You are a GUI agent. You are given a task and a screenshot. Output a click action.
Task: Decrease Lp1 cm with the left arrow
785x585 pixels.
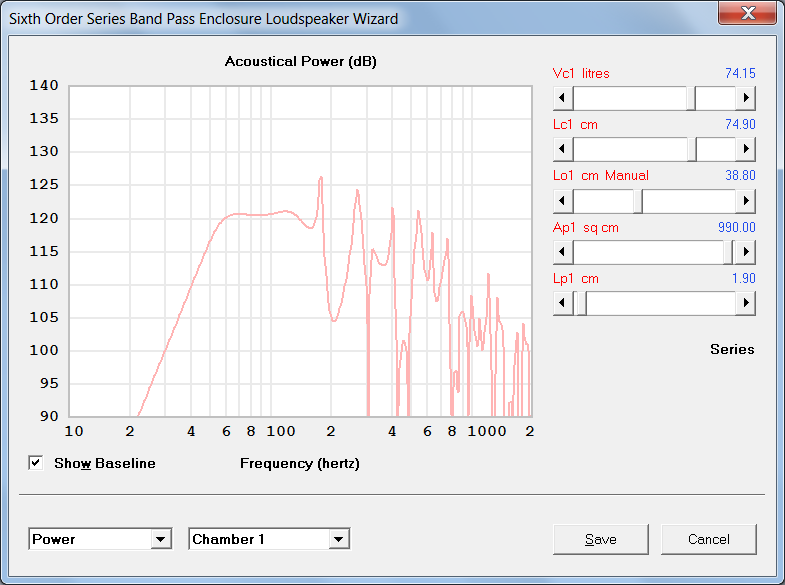(x=563, y=303)
